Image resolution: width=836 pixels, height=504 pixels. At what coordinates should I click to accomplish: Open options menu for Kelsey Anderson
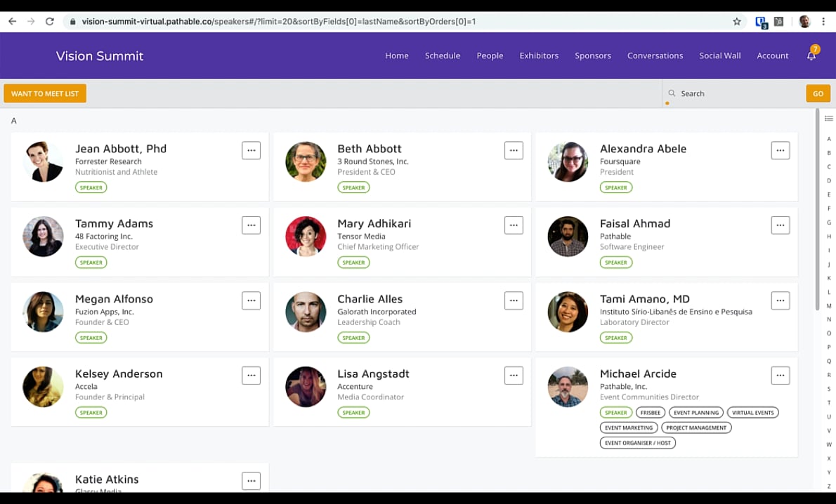251,375
